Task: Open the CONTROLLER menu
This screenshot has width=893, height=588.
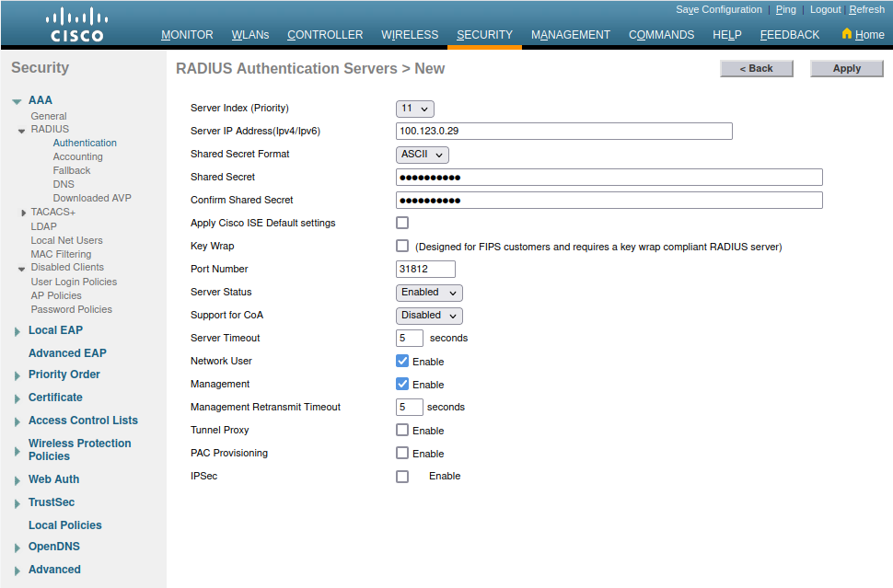Action: pos(325,35)
